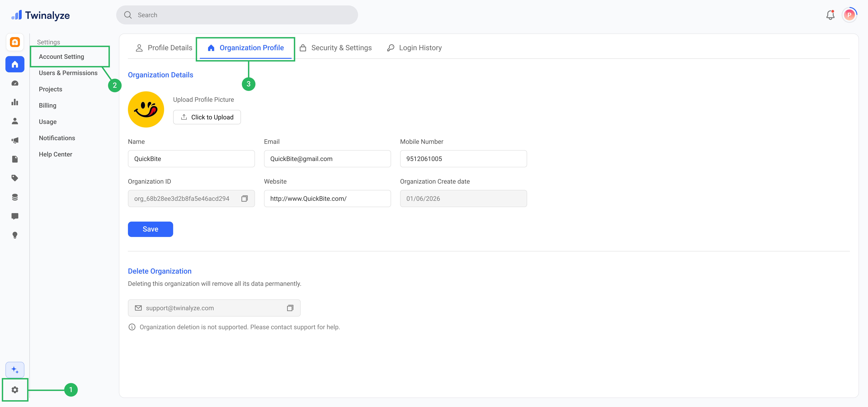The width and height of the screenshot is (868, 407).
Task: Open Notifications settings page
Action: click(57, 138)
